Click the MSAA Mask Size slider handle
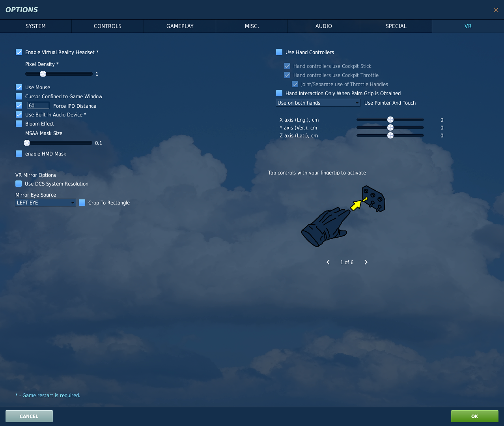This screenshot has width=504, height=426. 27,143
